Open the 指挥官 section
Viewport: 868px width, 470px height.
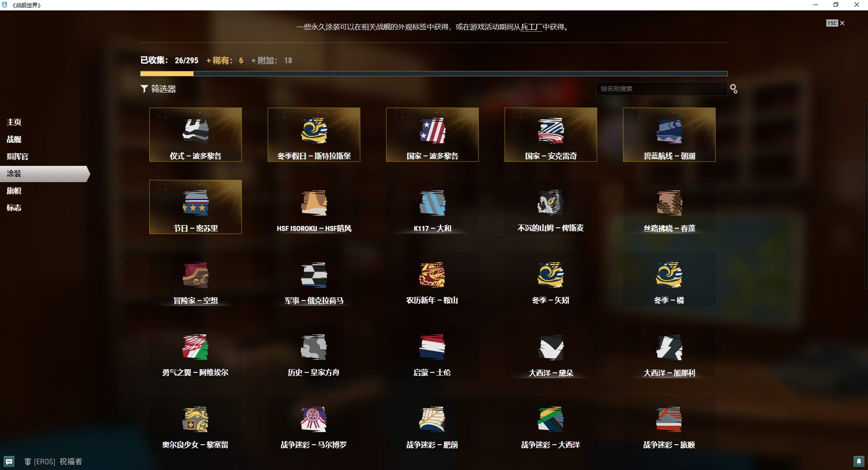point(17,156)
